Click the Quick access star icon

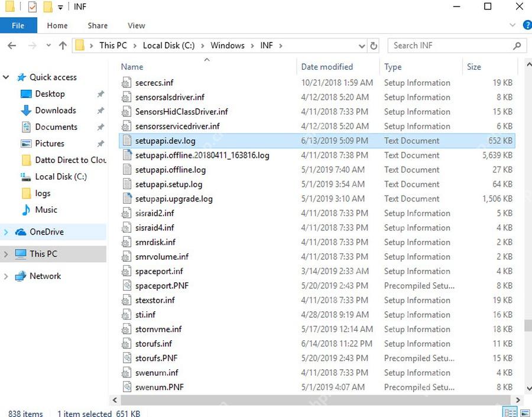tap(21, 77)
